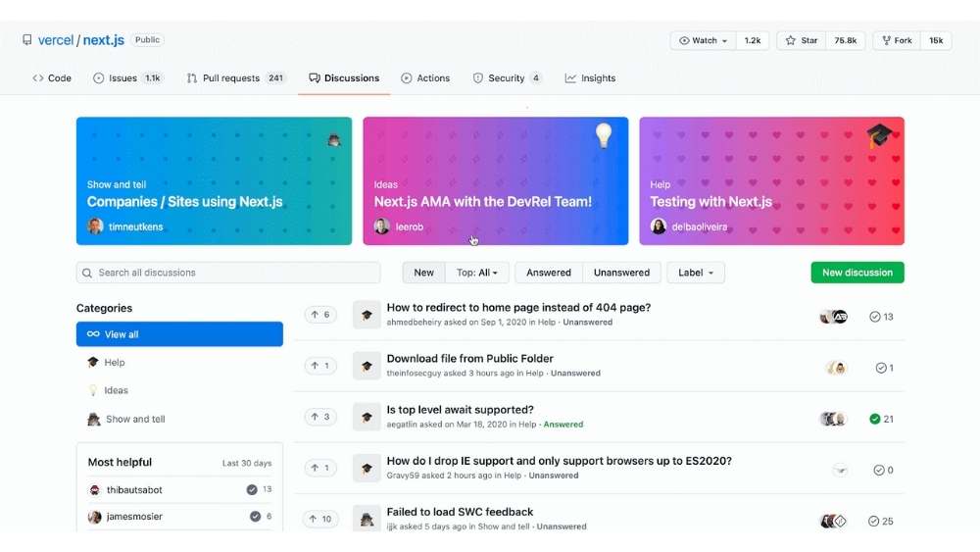
Task: Click the New discussion button
Action: pos(857,273)
